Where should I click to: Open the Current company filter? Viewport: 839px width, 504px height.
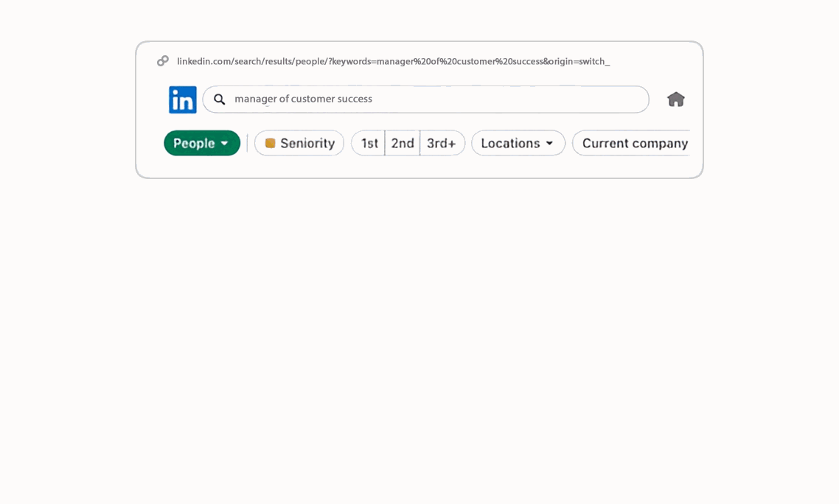click(x=634, y=143)
